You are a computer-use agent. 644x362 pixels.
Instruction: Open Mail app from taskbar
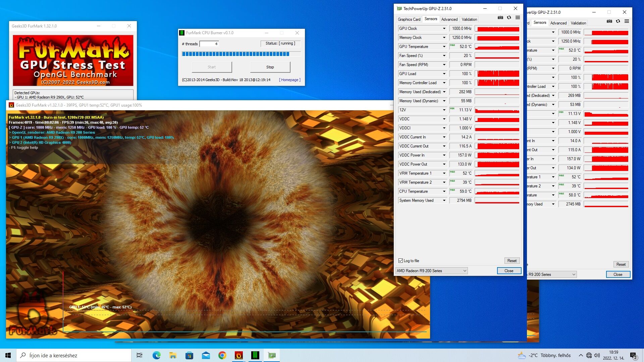click(206, 355)
